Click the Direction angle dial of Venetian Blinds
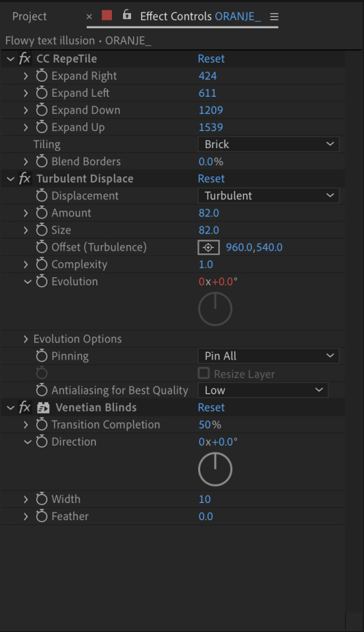Viewport: 364px width, 632px height. pos(215,469)
